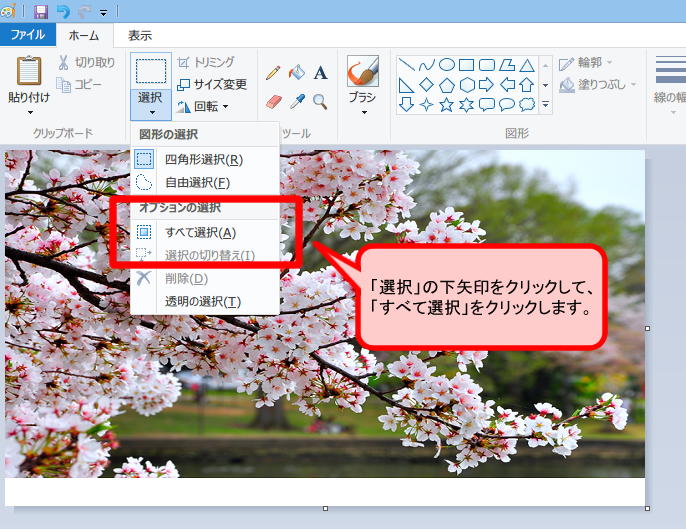Screen dimensions: 686x529
Task: Select the Six-point star shape
Action: (x=467, y=105)
